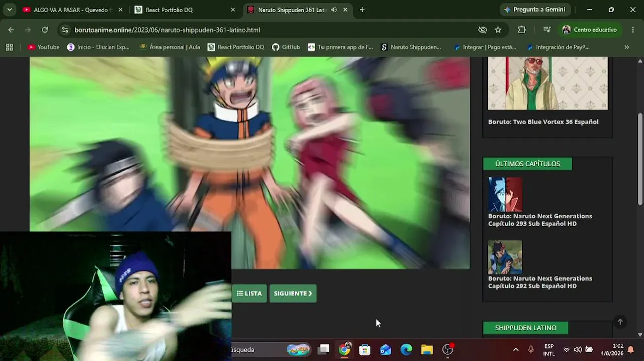This screenshot has width=644, height=361.
Task: Click the LISTA button below the video
Action: click(x=249, y=293)
